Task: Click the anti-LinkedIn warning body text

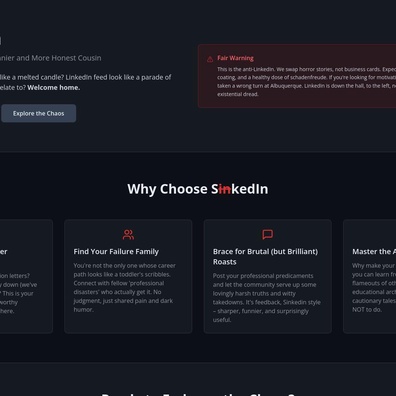Action: coord(307,82)
